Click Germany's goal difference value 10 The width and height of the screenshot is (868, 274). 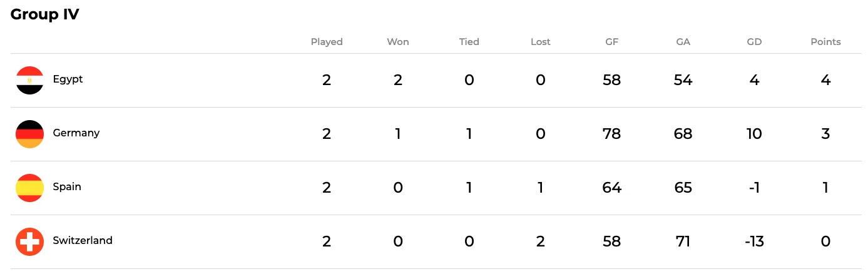[754, 134]
